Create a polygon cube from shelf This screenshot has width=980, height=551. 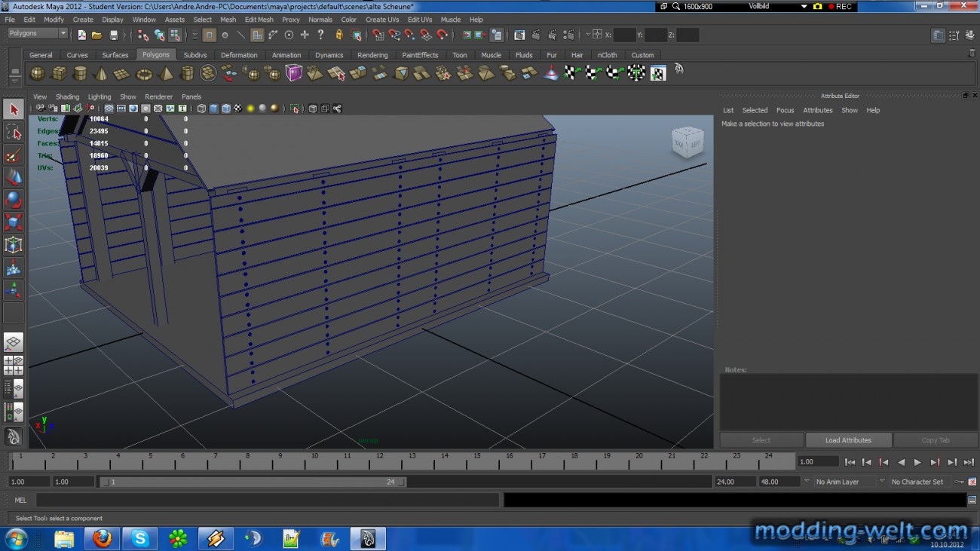pos(58,73)
